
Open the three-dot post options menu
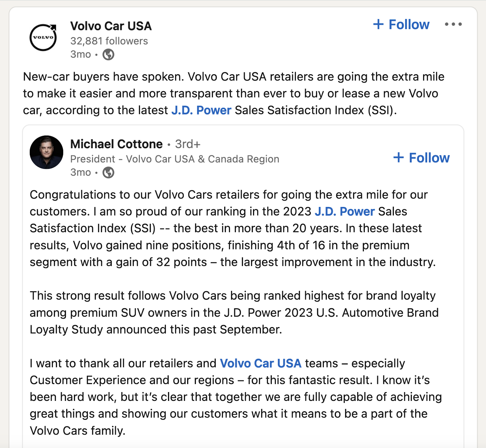pyautogui.click(x=453, y=24)
